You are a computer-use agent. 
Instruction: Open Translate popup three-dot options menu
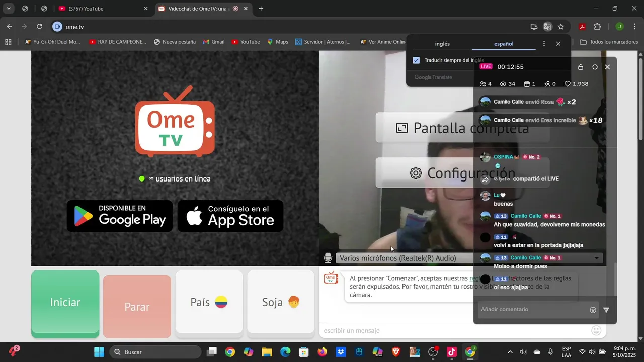[x=544, y=44]
